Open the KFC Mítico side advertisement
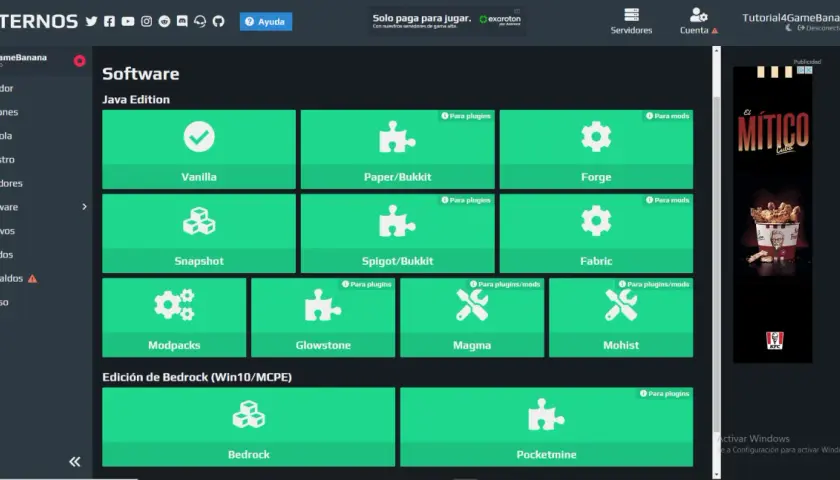Screen dimensions: 840x480 [x=772, y=214]
